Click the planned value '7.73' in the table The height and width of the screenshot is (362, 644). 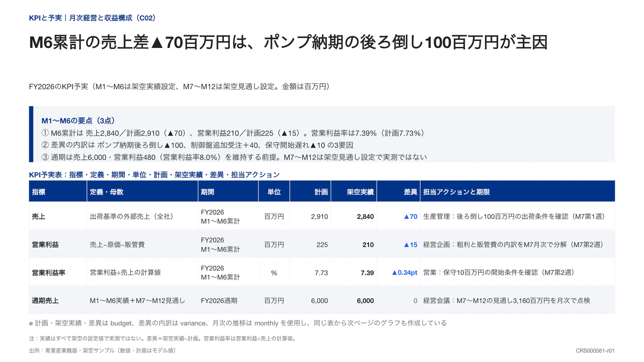321,273
